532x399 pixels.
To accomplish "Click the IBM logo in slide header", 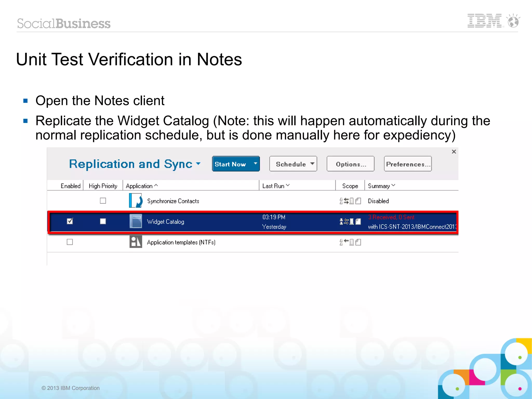I will click(x=484, y=21).
